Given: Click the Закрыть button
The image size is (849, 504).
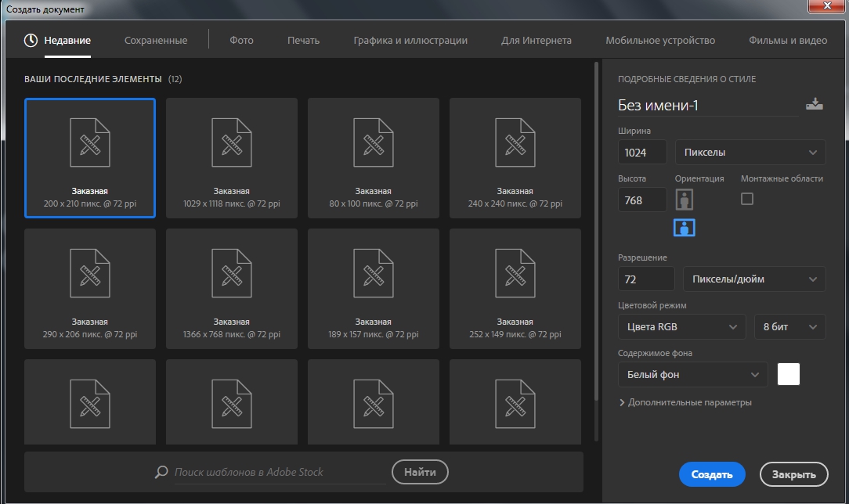Looking at the screenshot, I should (793, 474).
